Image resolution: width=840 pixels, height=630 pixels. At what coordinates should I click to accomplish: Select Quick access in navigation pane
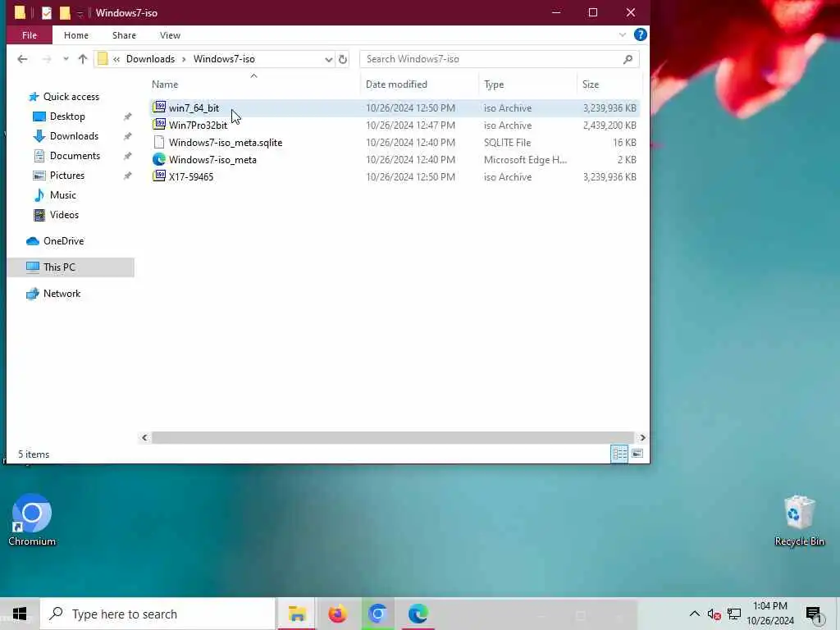click(71, 97)
